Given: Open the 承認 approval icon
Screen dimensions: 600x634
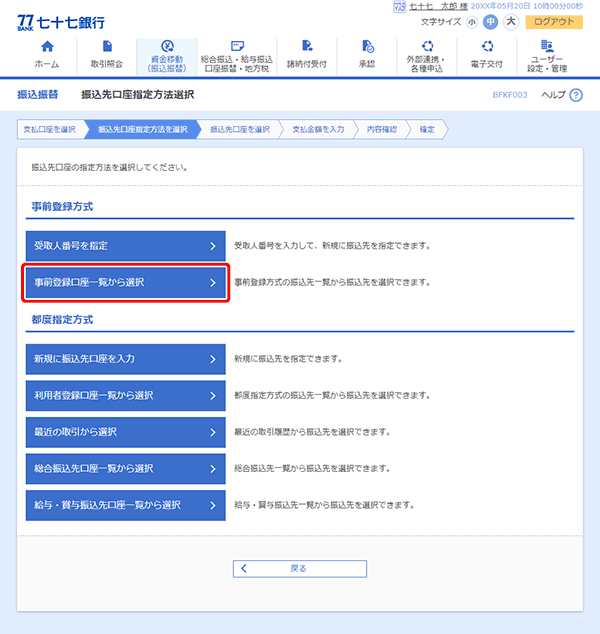Looking at the screenshot, I should pyautogui.click(x=367, y=47).
